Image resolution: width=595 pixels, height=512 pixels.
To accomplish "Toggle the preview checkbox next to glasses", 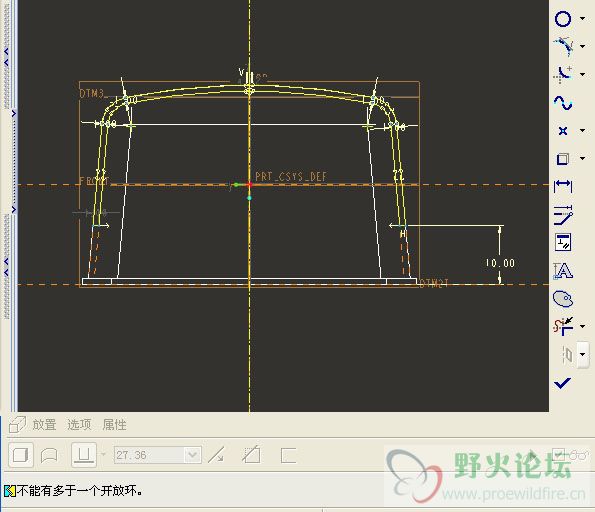I will [558, 454].
